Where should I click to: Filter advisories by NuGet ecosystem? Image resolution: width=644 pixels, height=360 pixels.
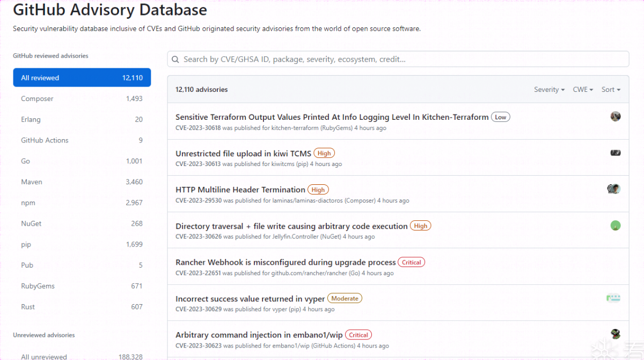tap(82, 224)
